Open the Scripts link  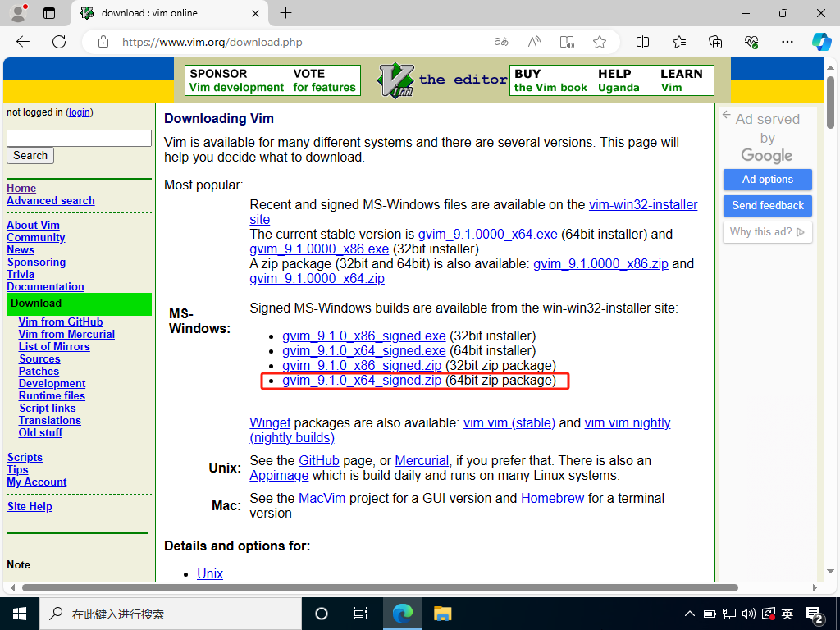point(25,457)
